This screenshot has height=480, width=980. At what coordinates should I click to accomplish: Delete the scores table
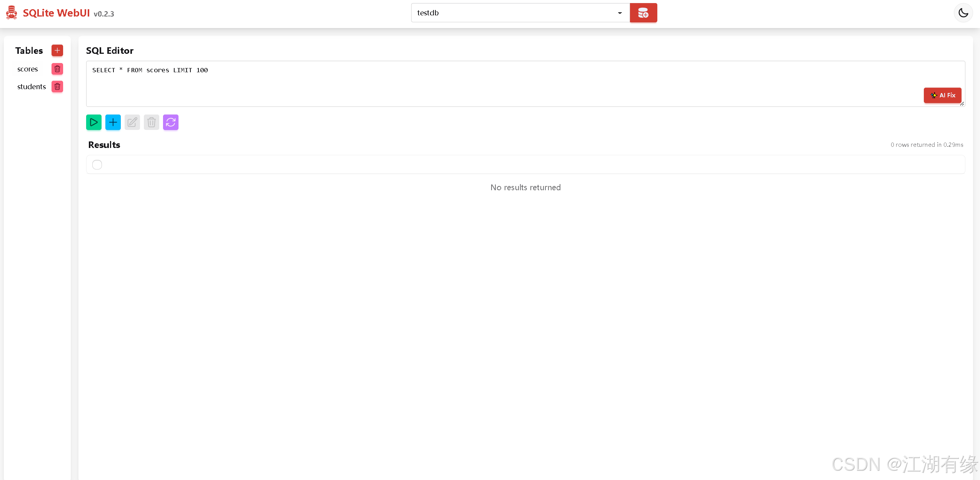(x=57, y=69)
